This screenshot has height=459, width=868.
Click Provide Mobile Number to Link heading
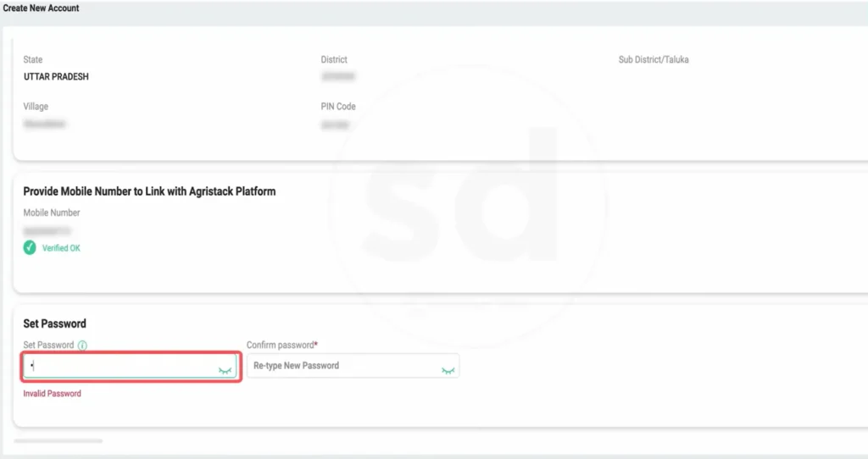[x=149, y=191]
